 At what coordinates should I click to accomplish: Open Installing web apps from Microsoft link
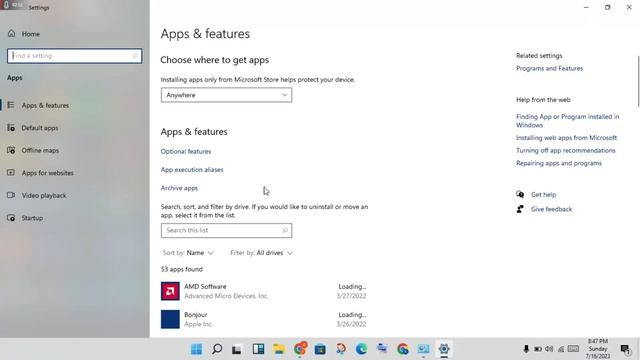(x=566, y=138)
